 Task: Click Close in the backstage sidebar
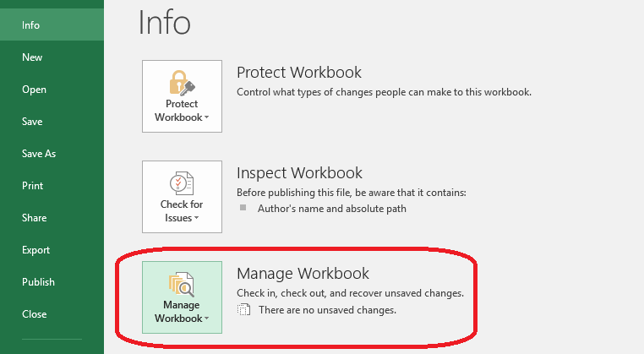(x=34, y=314)
